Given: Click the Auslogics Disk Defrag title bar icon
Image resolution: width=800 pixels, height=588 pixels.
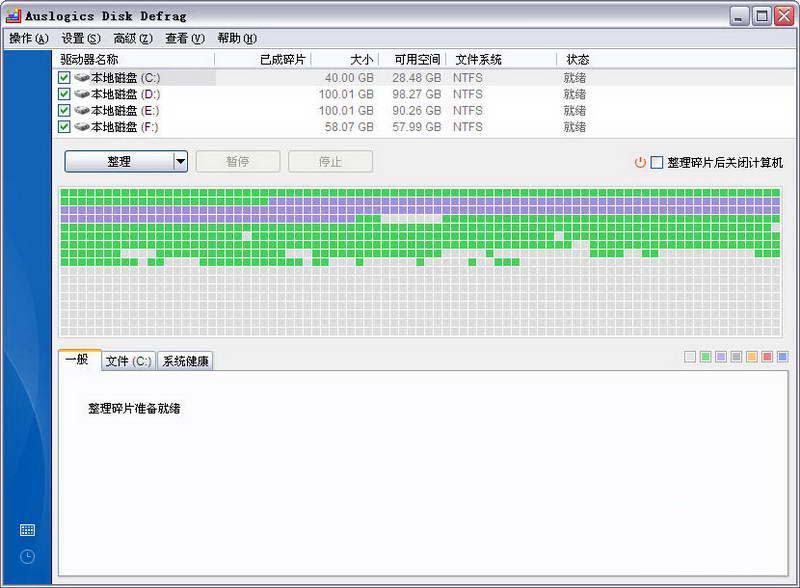Looking at the screenshot, I should point(13,16).
